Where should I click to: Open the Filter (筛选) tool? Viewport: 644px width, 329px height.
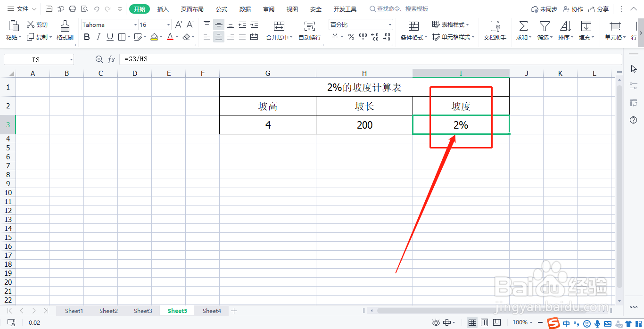coord(544,29)
